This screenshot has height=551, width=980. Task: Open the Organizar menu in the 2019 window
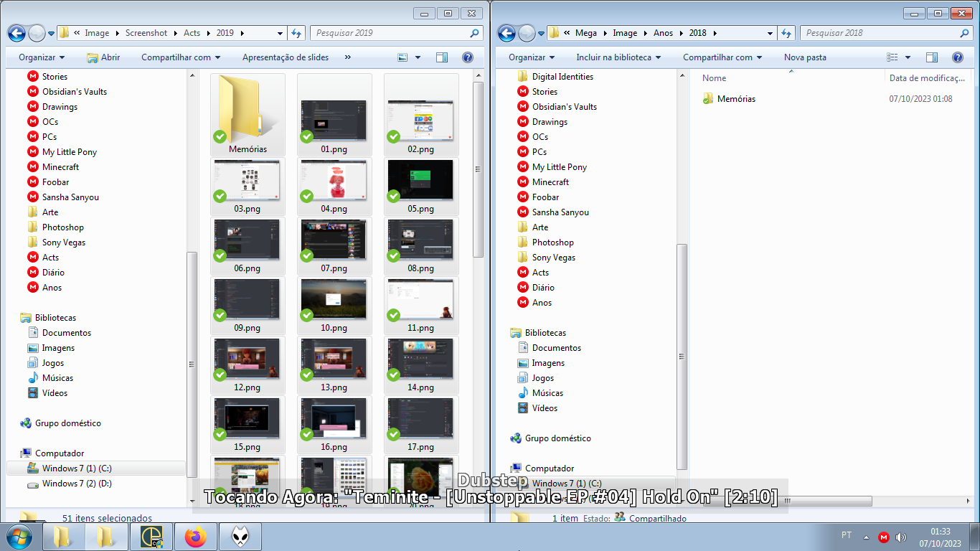pyautogui.click(x=42, y=57)
